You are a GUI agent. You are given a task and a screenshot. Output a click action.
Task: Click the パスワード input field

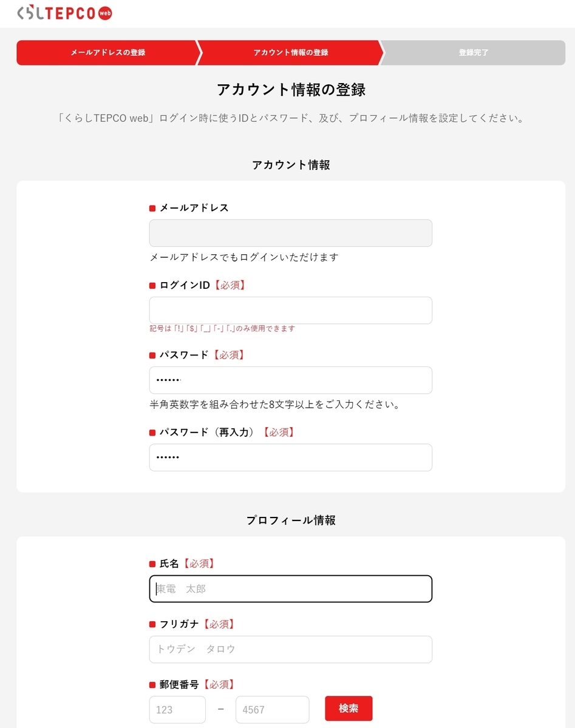pyautogui.click(x=291, y=380)
